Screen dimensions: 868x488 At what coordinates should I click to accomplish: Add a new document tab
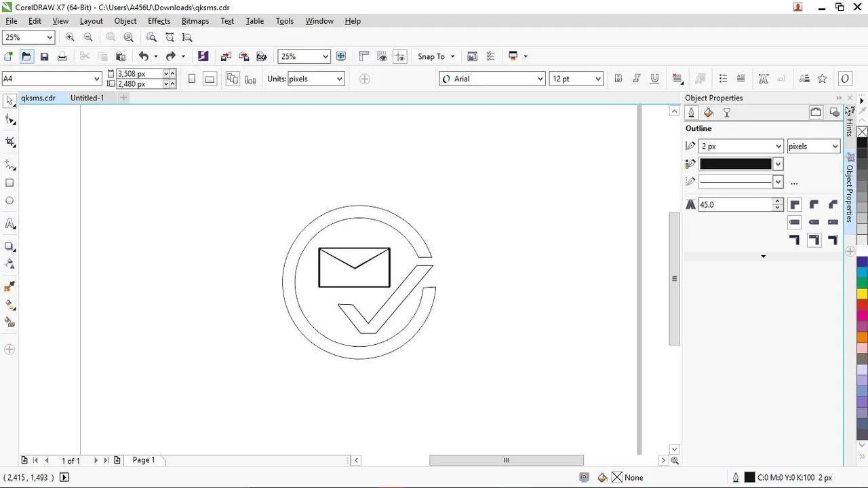123,98
